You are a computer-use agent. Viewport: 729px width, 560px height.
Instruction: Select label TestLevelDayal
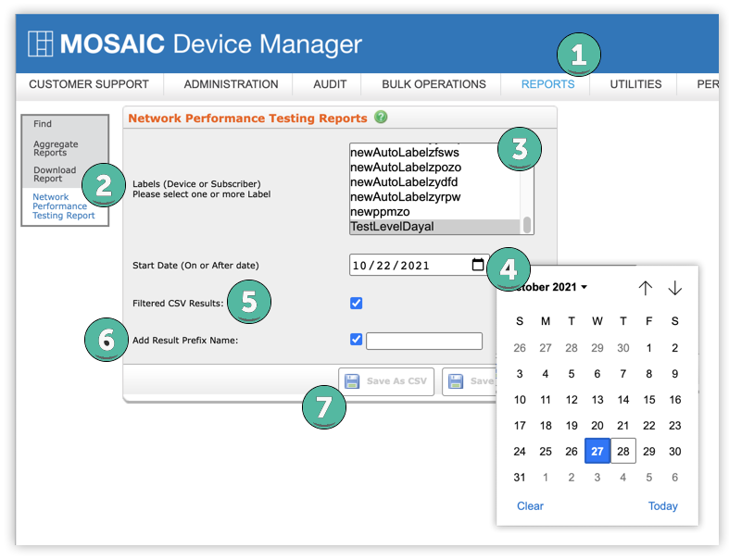(434, 227)
